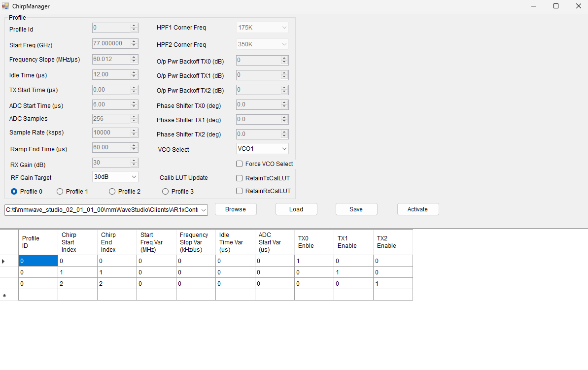Select the highlighted Profile ID cell in first row
Image resolution: width=588 pixels, height=370 pixels.
(x=38, y=261)
